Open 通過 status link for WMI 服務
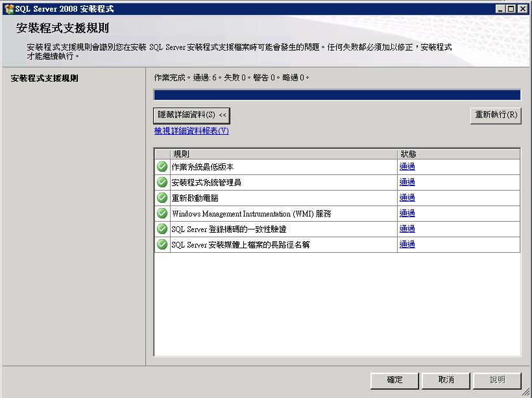 [407, 213]
